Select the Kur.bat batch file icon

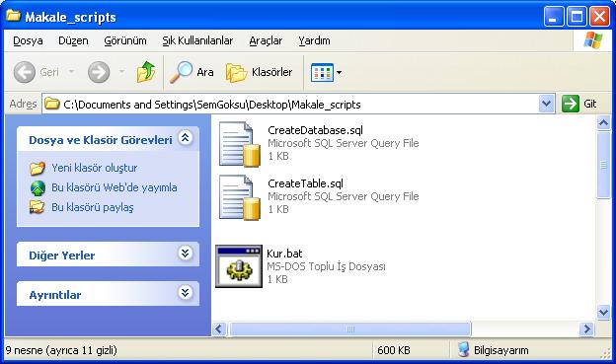(239, 266)
